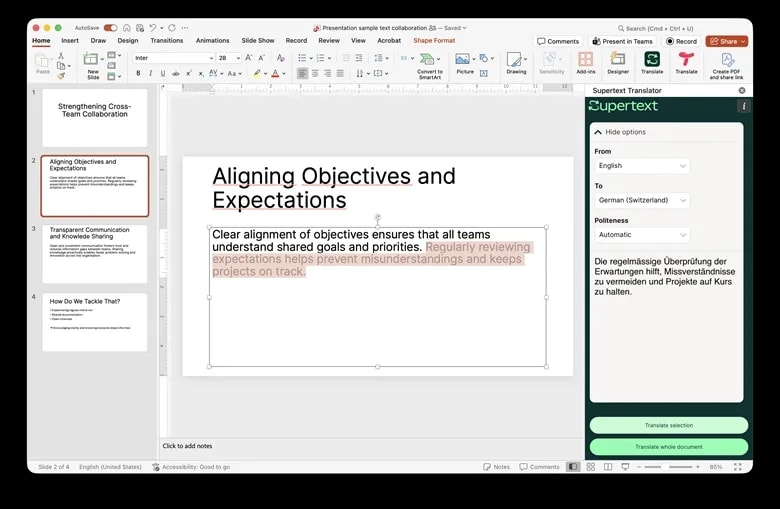Switch to Slide Sorter view

pyautogui.click(x=590, y=467)
